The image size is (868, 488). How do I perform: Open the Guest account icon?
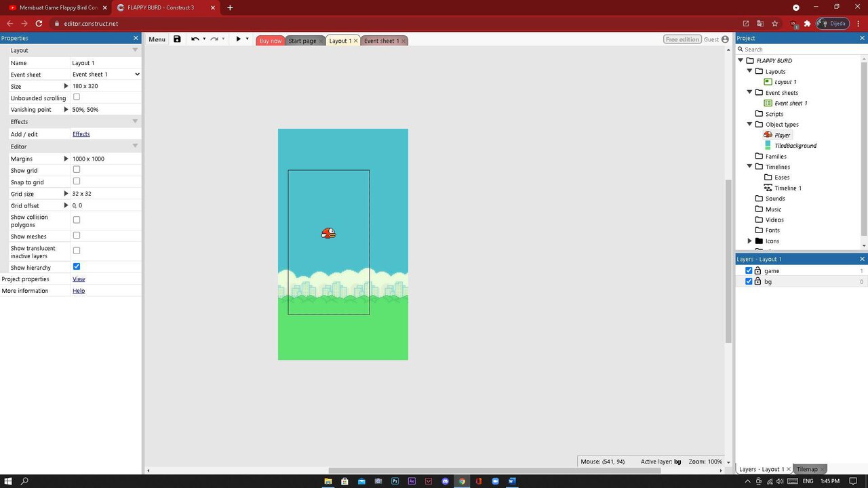(725, 39)
